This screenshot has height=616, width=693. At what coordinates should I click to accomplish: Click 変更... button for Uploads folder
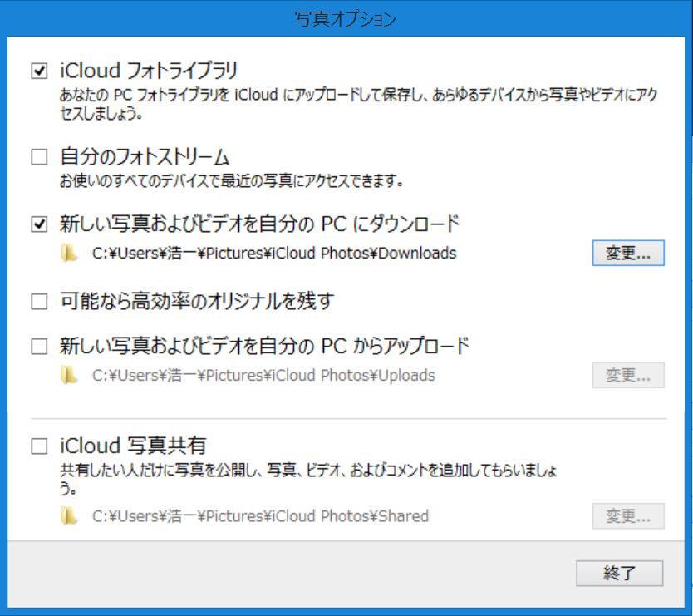pyautogui.click(x=628, y=375)
